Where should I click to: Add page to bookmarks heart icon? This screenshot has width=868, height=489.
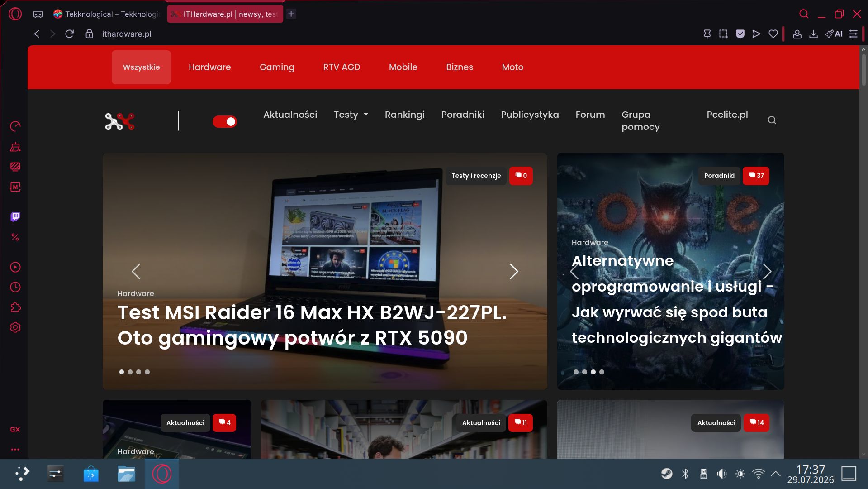[x=773, y=34]
